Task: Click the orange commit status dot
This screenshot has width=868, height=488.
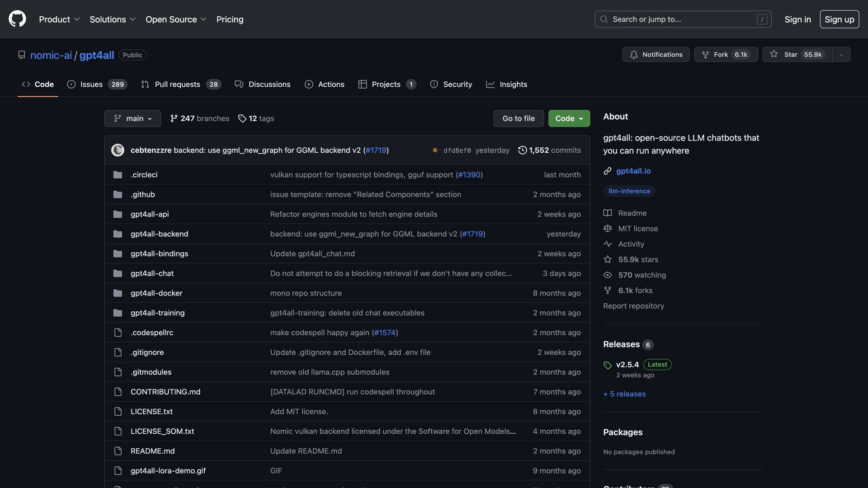Action: (435, 150)
